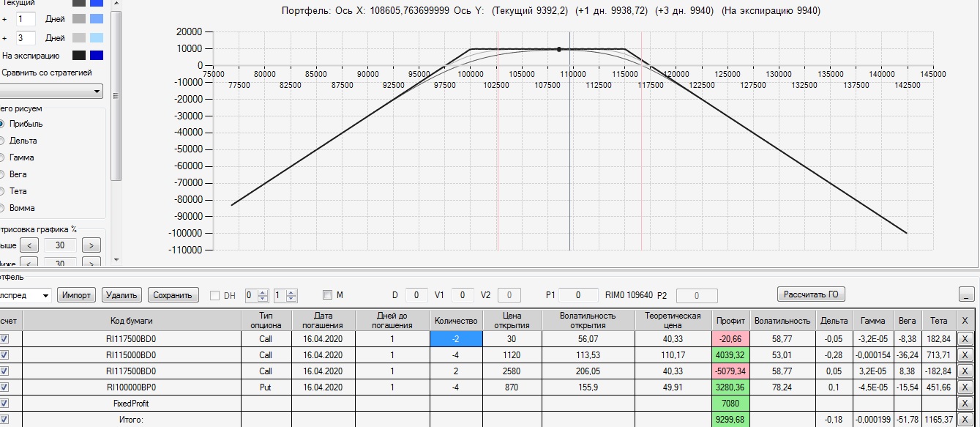This screenshot has height=427, width=980.
Task: Click X on the row with profit -5079,34
Action: coord(967,371)
